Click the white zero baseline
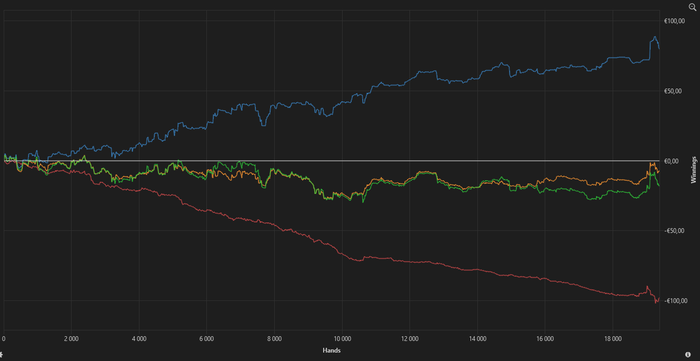Viewport: 700px width, 361px height. (331, 161)
